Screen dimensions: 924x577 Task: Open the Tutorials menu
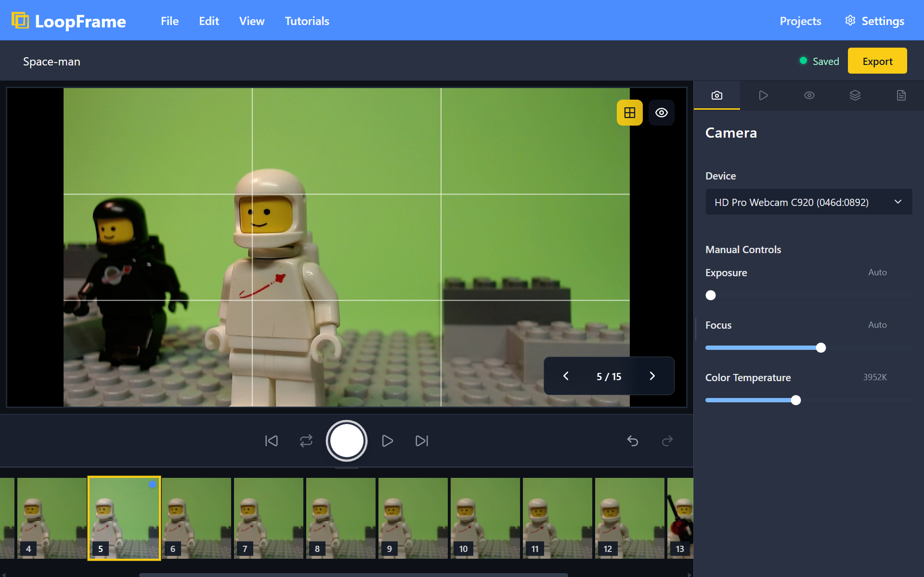click(307, 21)
